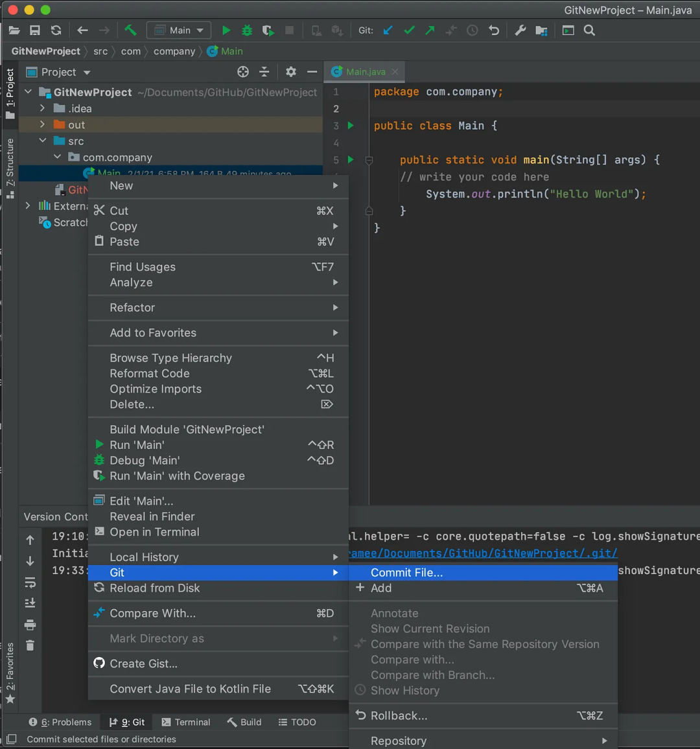This screenshot has height=749, width=700.
Task: Go back with the left arrow icon
Action: [82, 30]
